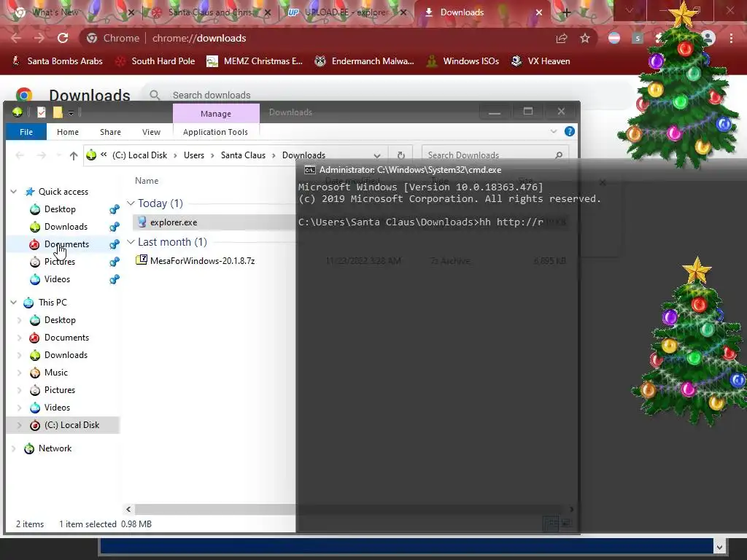Select the (C:) Local Disk breadcrumb
Screen dimensions: 747x560
coord(139,155)
